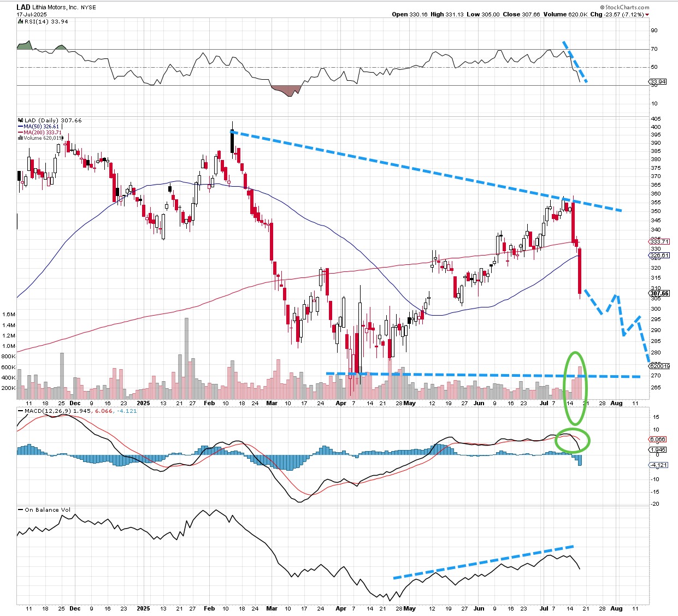
Task: Click the volume bars legend icon
Action: [x=20, y=138]
